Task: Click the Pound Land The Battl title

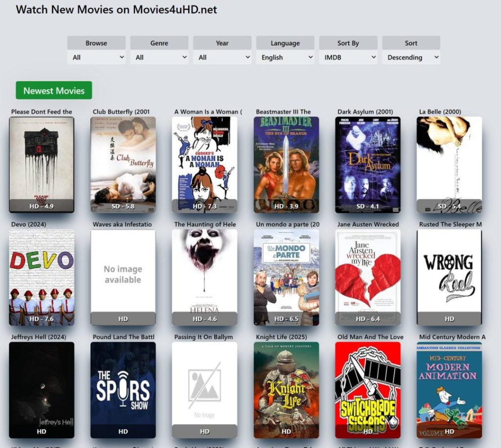Action: (x=123, y=337)
